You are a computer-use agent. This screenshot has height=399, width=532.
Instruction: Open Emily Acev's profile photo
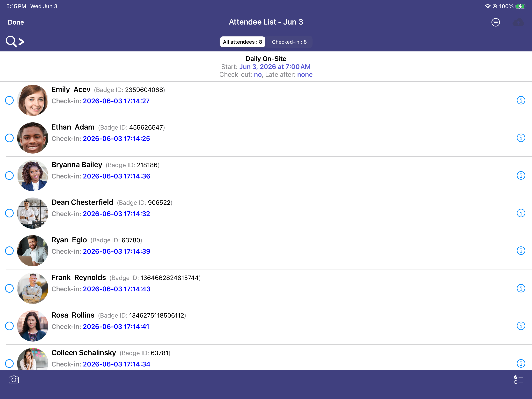point(33,100)
